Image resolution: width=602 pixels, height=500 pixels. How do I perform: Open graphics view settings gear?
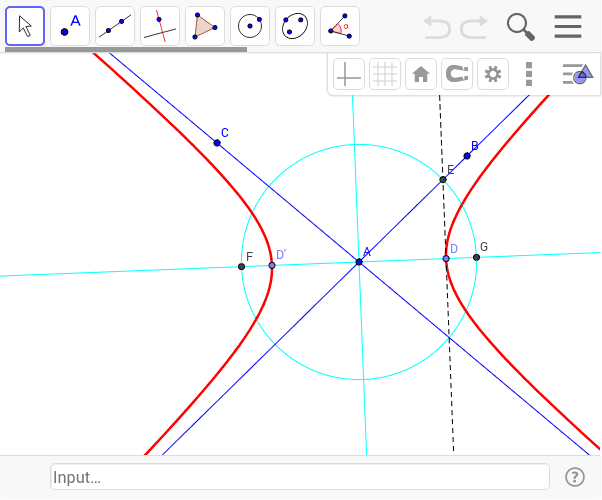[493, 74]
